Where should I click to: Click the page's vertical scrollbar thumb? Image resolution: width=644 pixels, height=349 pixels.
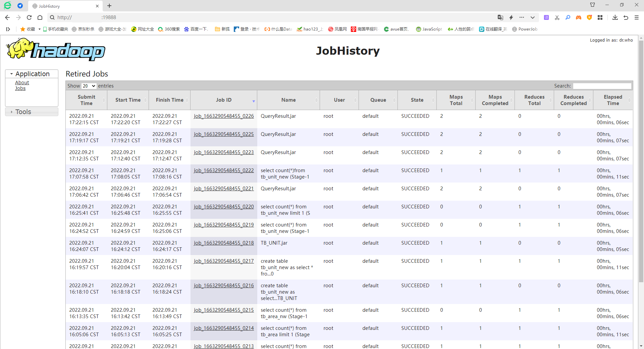tap(641, 161)
